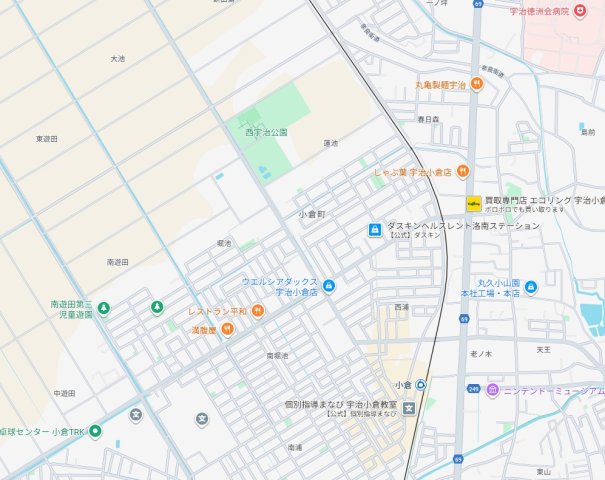The height and width of the screenshot is (480, 605).
Task: Select the unlabeled green park pin beside 南遊田第三児童遊園
Action: 157,308
